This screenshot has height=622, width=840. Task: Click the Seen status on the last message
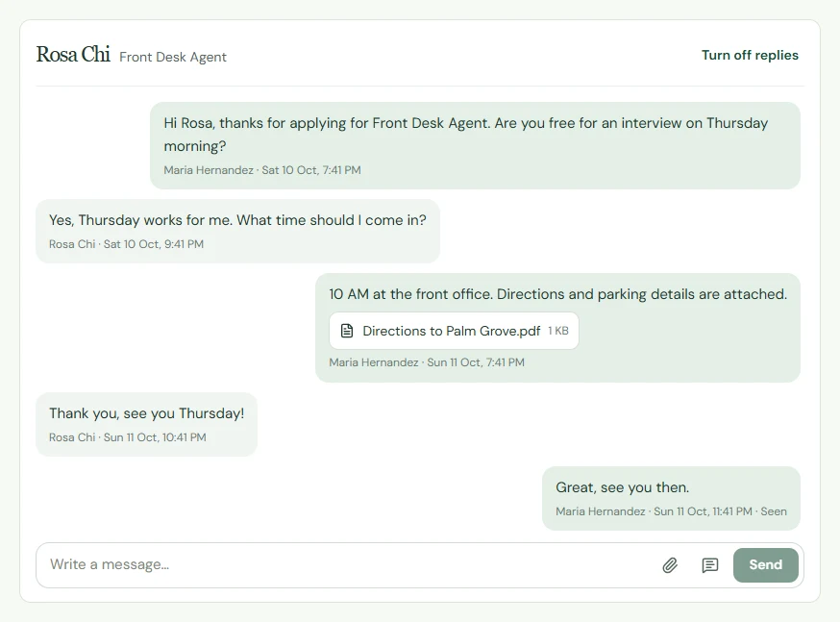coord(774,511)
